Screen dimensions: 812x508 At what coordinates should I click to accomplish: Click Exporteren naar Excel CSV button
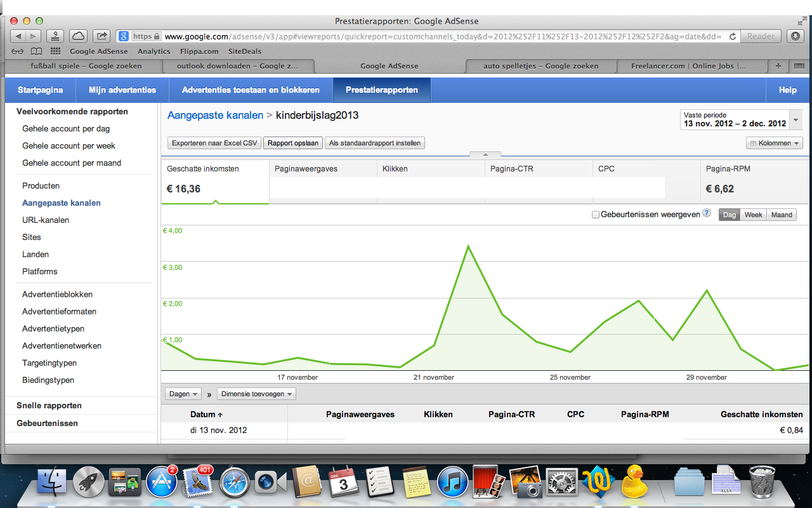[214, 144]
